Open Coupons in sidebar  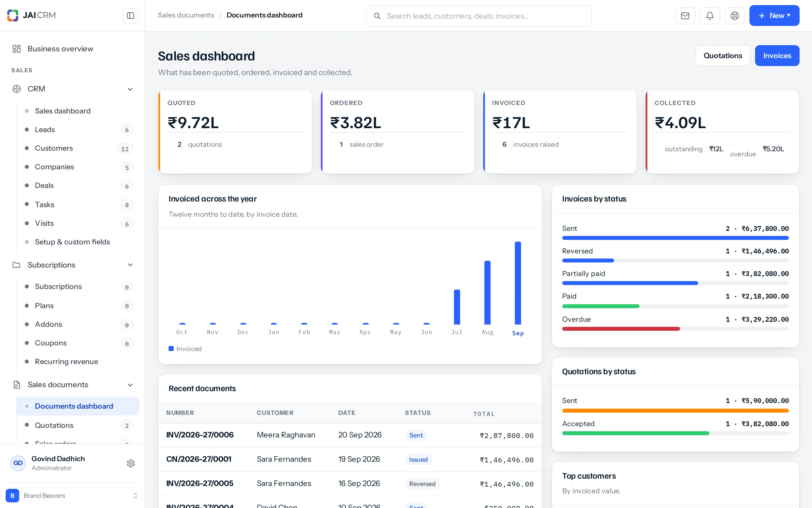coord(78,343)
